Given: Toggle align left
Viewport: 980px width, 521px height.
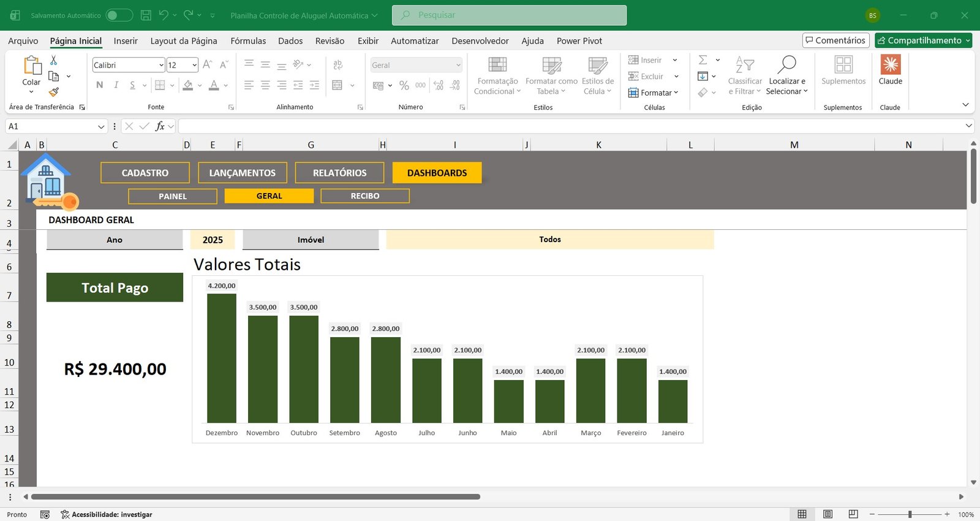Looking at the screenshot, I should [x=249, y=85].
